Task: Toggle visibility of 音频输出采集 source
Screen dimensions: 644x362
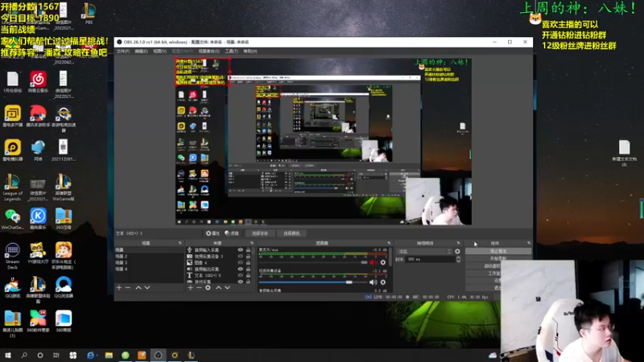Action: coord(240,269)
